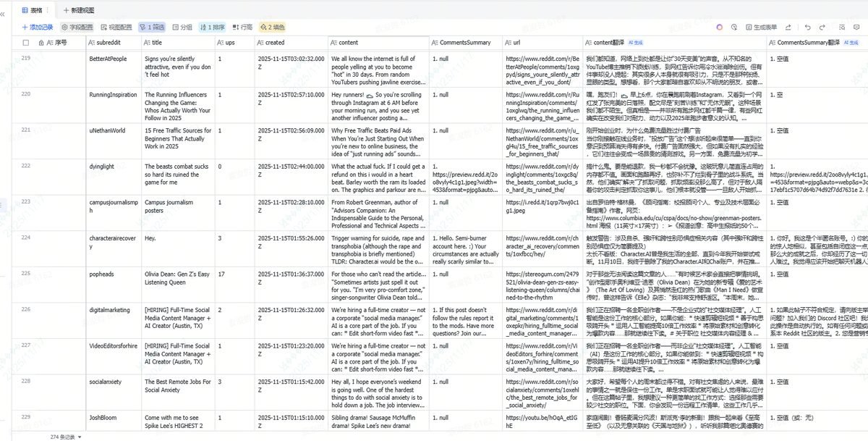Open the youtu.be url link in row 229
The image size is (868, 441).
(x=542, y=421)
